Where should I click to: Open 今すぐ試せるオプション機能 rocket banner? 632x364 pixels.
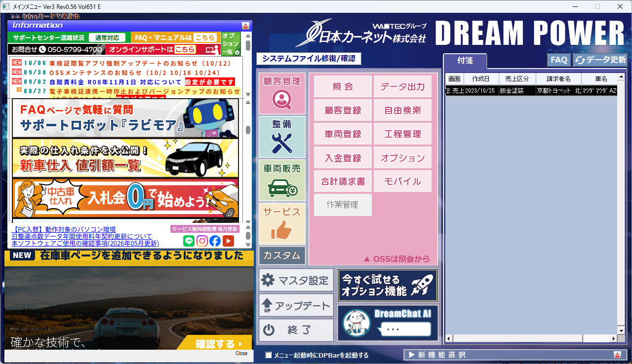tap(388, 286)
